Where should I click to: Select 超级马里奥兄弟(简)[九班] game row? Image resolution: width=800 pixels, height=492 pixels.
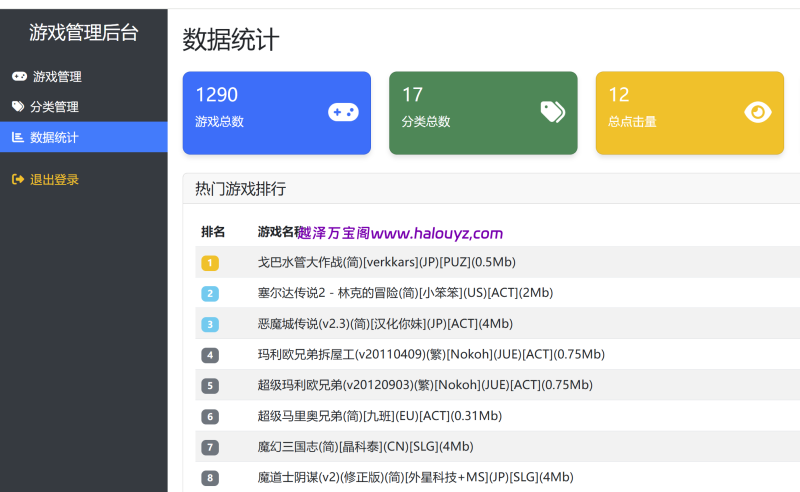[497, 415]
